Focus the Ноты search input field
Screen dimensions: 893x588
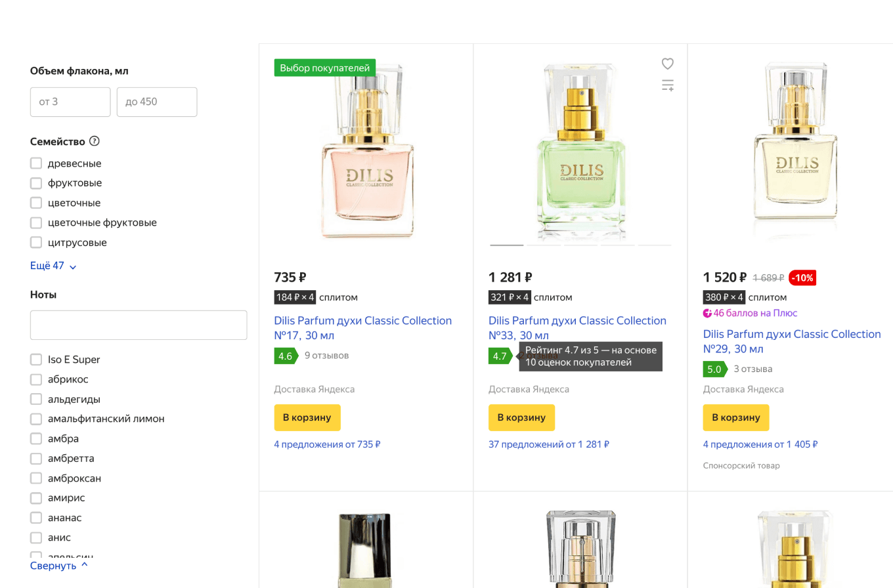click(139, 325)
